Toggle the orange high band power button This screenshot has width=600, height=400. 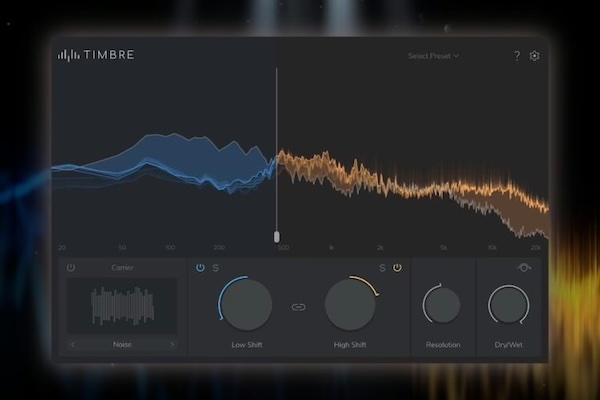tap(397, 268)
